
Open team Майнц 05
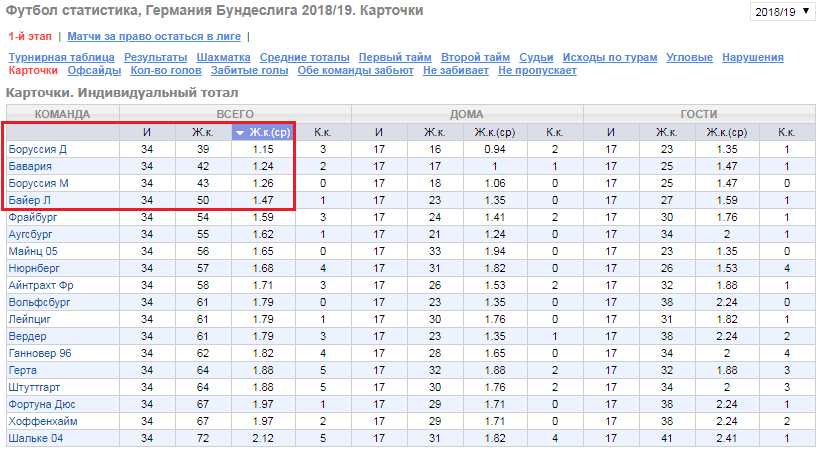click(x=33, y=252)
